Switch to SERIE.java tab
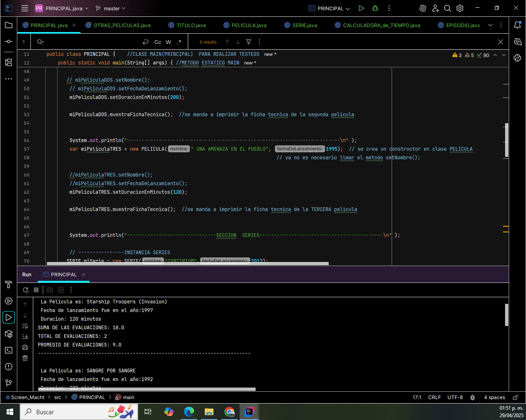Viewport: 526px width, 420px height. point(301,25)
